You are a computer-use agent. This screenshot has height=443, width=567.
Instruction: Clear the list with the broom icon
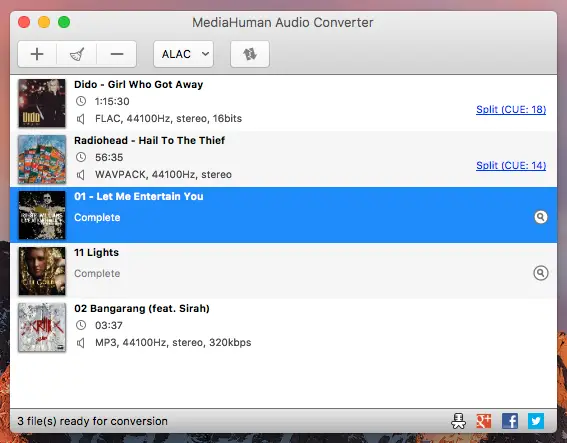[x=77, y=54]
